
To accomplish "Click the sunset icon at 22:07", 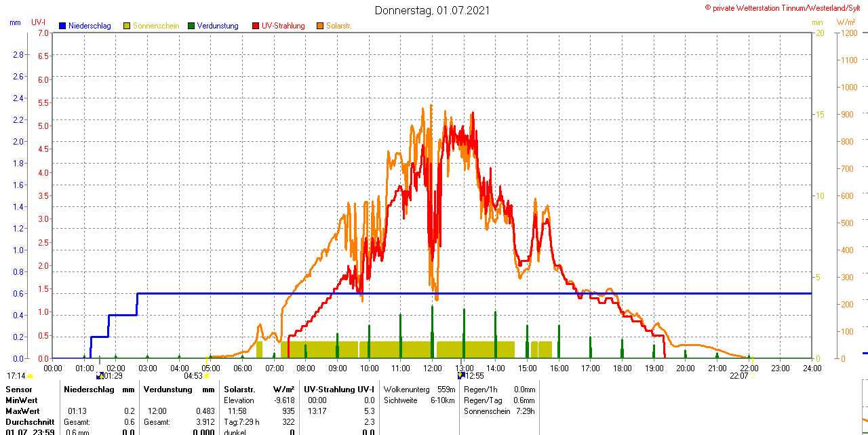I will [753, 375].
